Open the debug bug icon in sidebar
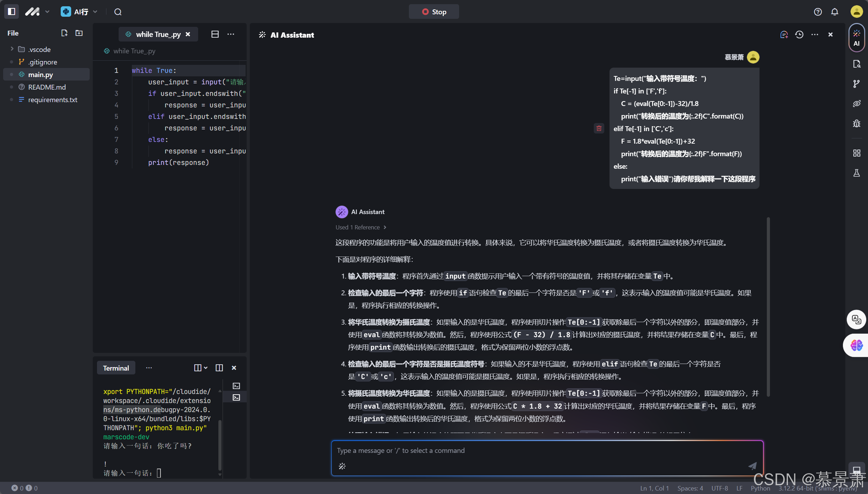Image resolution: width=868 pixels, height=494 pixels. (x=856, y=123)
